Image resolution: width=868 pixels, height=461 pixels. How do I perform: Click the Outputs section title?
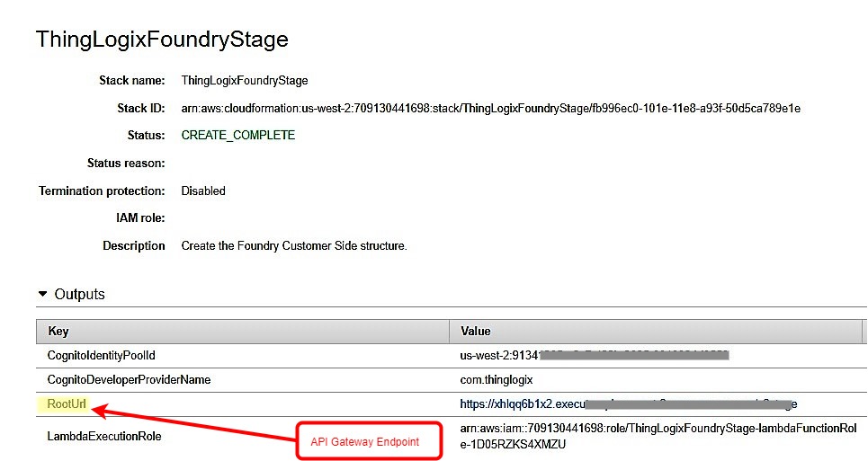pyautogui.click(x=79, y=294)
